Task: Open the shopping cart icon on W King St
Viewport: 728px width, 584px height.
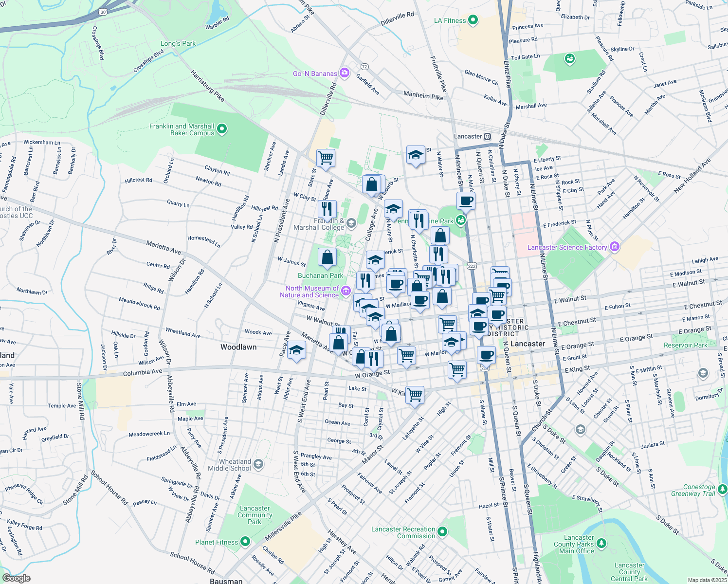Action: click(414, 395)
